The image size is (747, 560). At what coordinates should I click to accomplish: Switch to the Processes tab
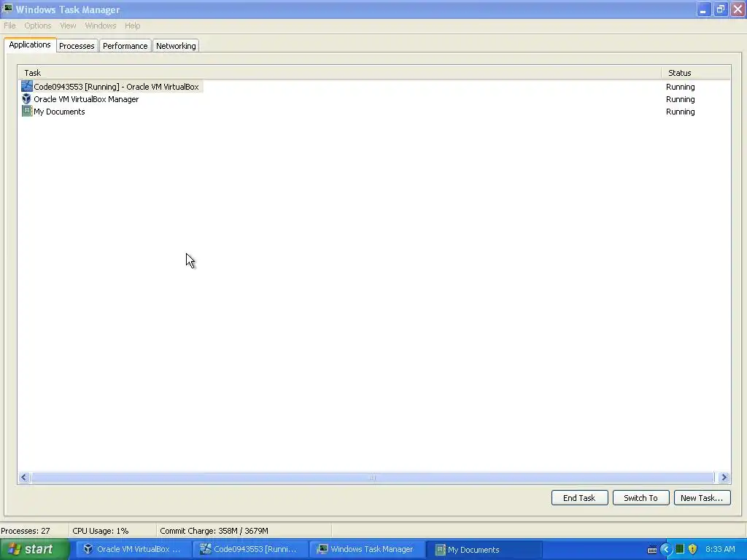77,46
